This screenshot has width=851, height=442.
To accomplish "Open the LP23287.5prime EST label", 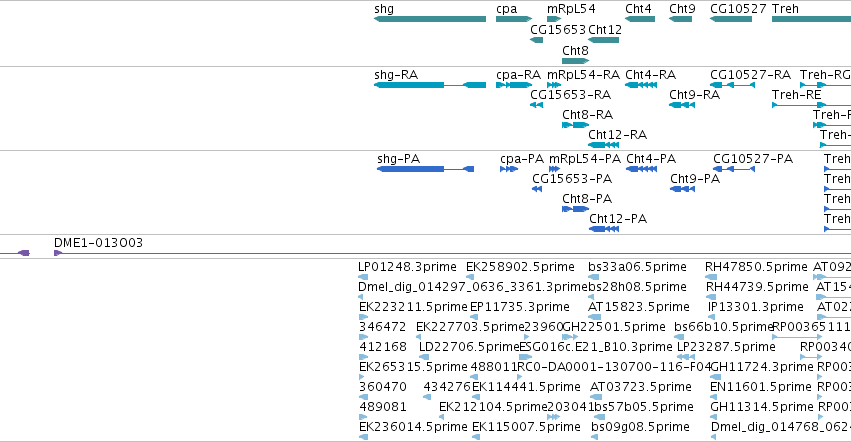I will (x=726, y=348).
